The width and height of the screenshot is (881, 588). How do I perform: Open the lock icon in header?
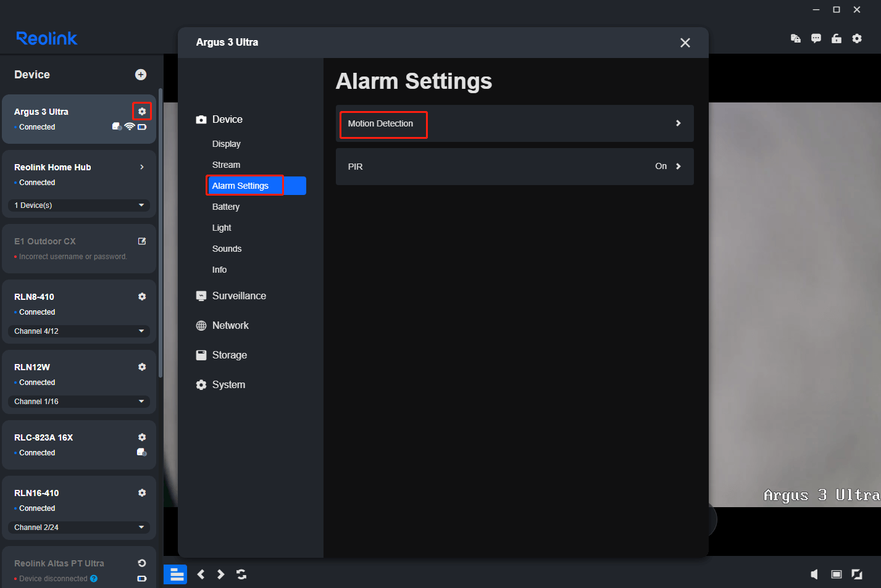tap(837, 38)
